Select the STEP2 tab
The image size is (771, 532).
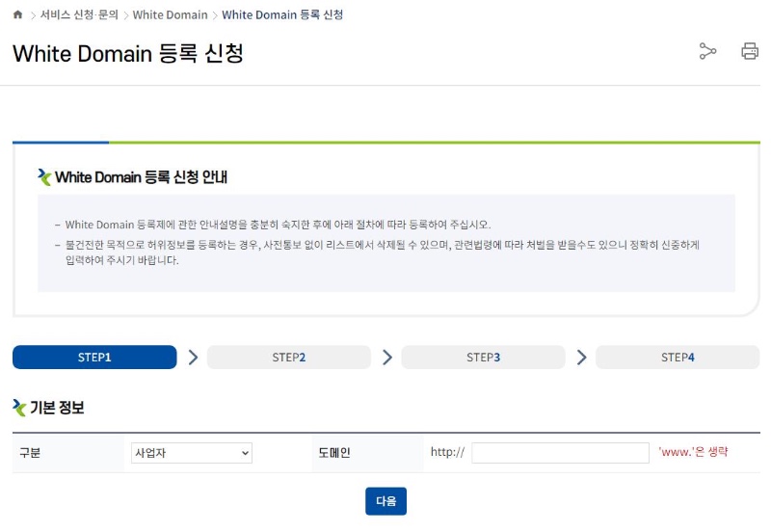point(289,358)
